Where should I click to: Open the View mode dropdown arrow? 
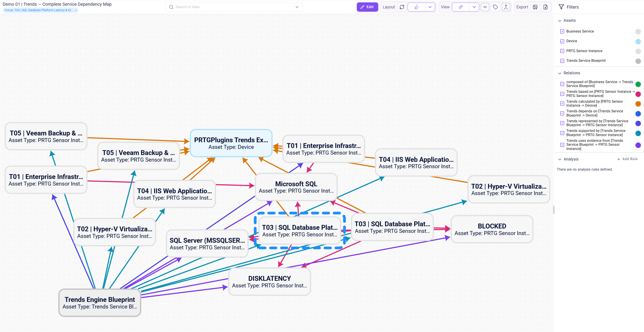[x=474, y=7]
